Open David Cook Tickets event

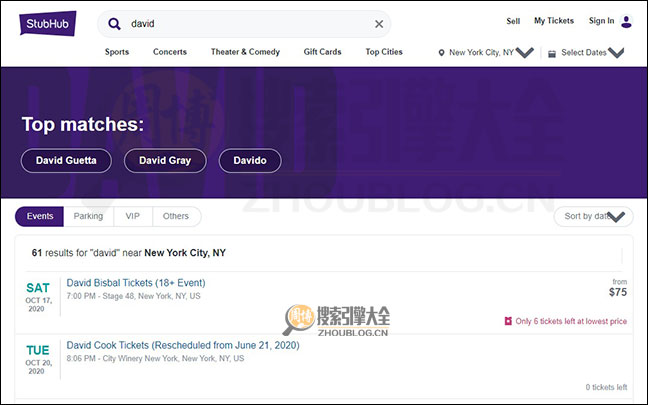[183, 345]
